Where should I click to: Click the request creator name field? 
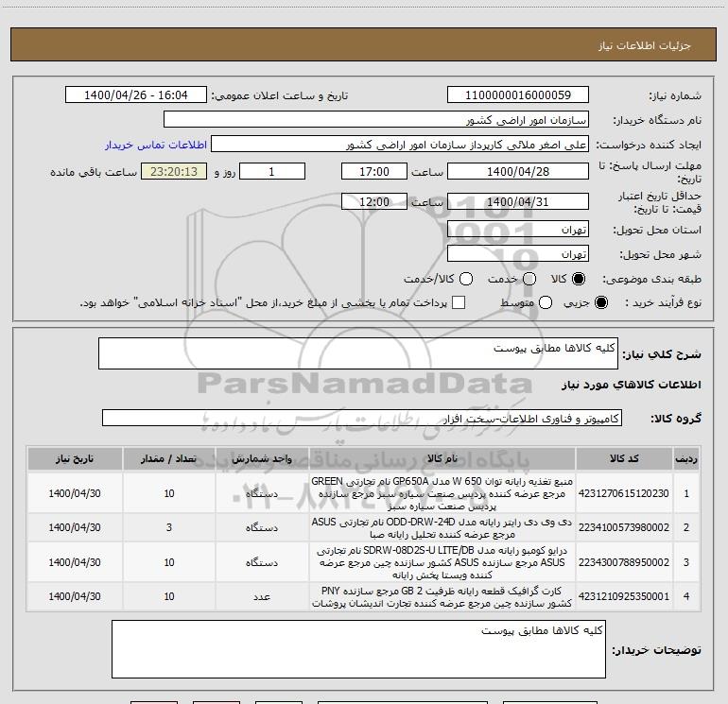point(400,145)
